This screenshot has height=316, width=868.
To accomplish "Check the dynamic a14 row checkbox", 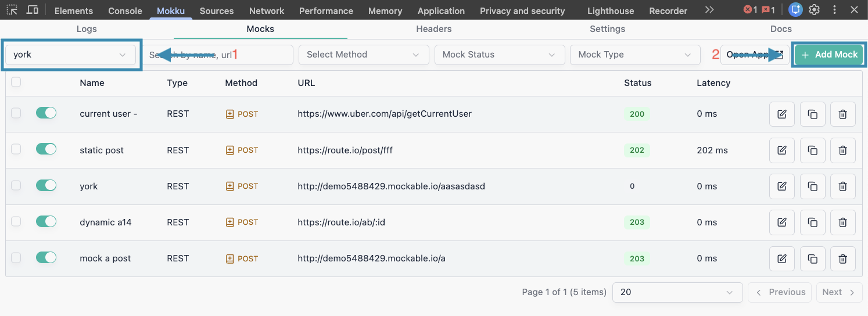I will coord(16,221).
